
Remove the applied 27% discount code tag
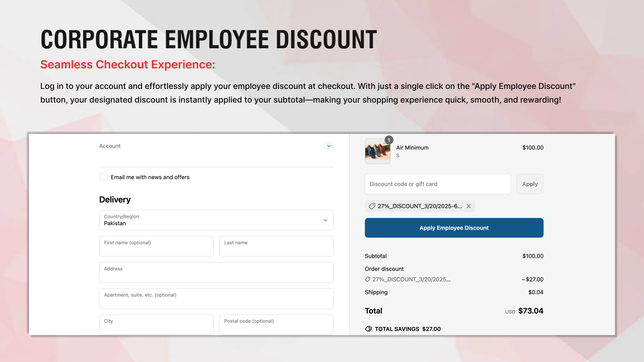pos(469,206)
